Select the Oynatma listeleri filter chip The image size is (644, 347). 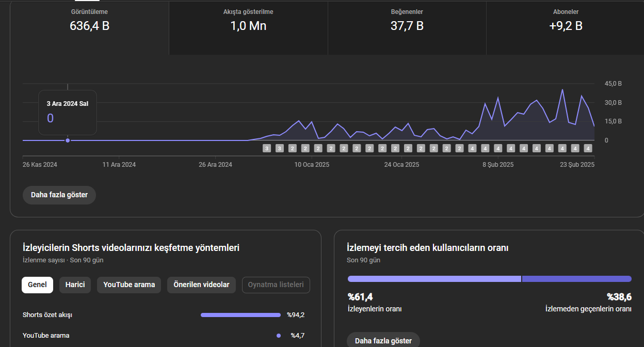coord(276,285)
